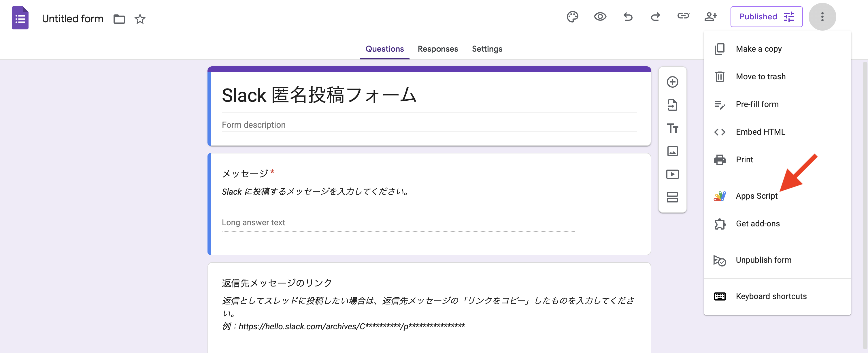
Task: Add collaborators to the form
Action: pyautogui.click(x=711, y=16)
